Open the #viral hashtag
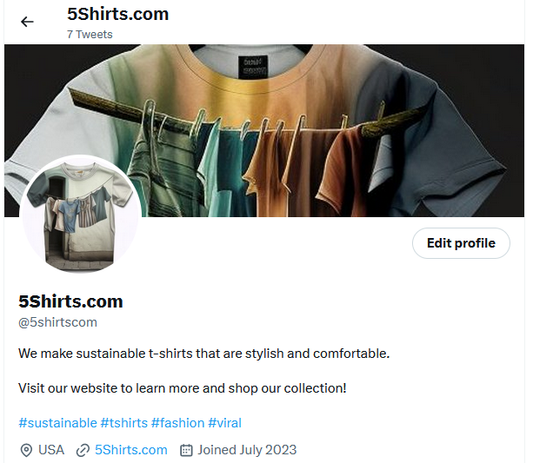 click(225, 423)
